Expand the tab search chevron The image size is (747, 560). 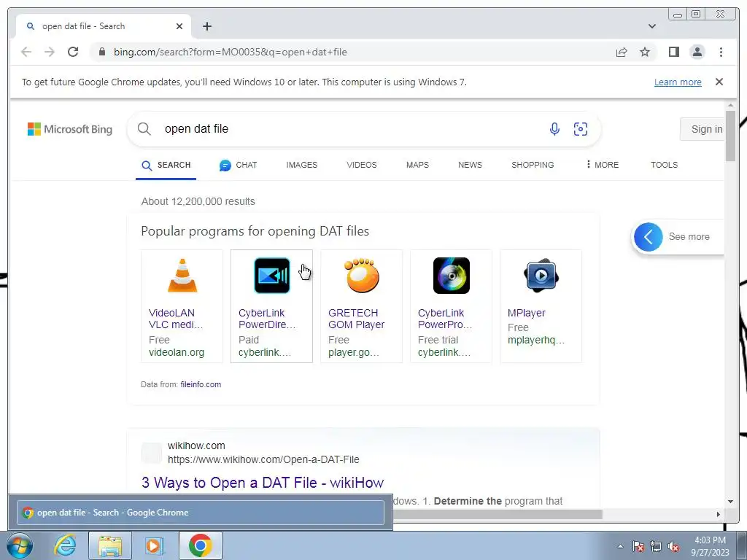click(651, 26)
